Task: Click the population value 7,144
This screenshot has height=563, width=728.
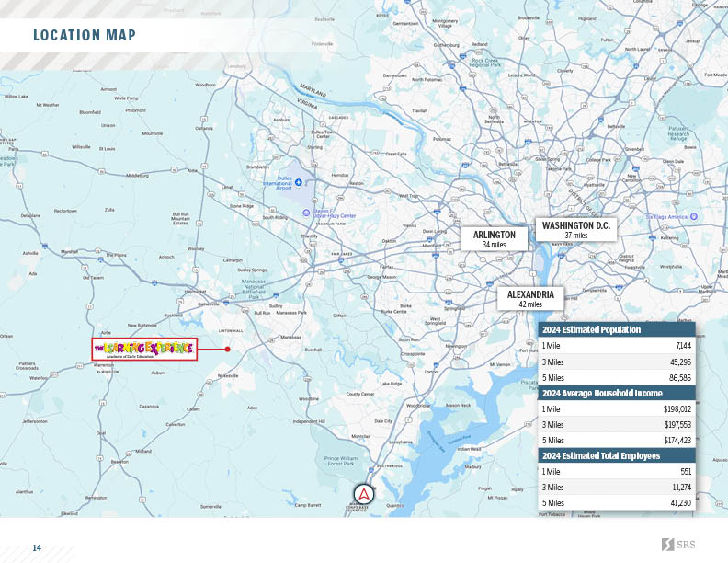Action: pos(684,346)
